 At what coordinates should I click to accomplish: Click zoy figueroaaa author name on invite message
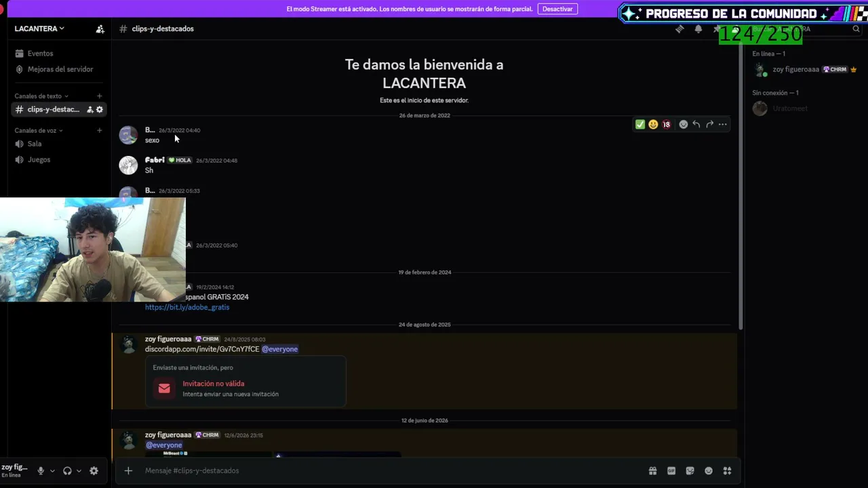click(168, 340)
